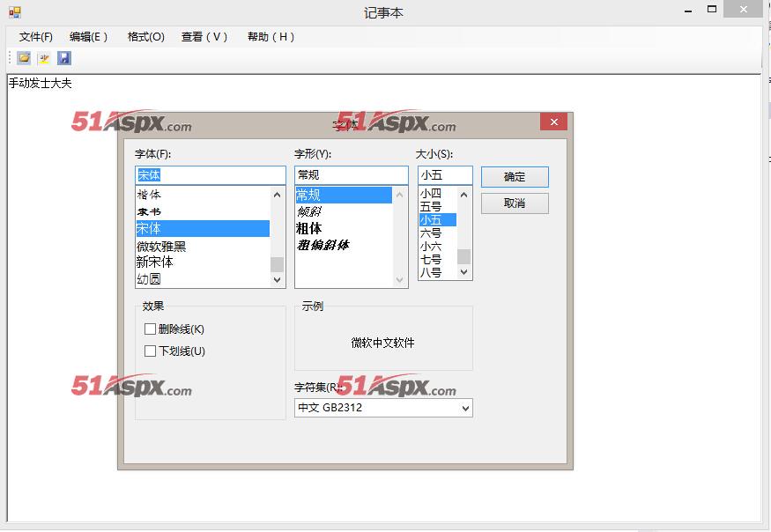The height and width of the screenshot is (532, 771).
Task: Close the 记事本 main window
Action: 744,10
